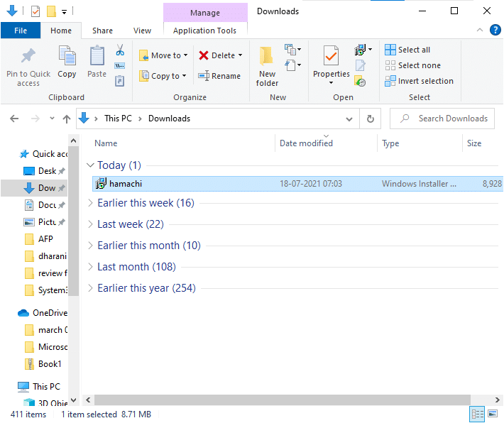Click Invert selection button
Image resolution: width=504 pixels, height=423 pixels.
(419, 81)
